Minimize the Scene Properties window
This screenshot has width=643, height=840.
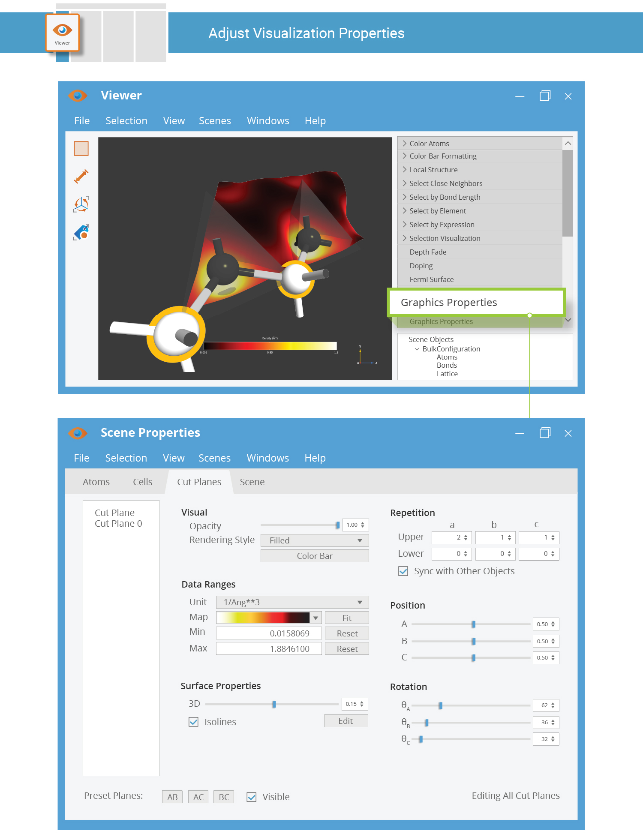(520, 434)
